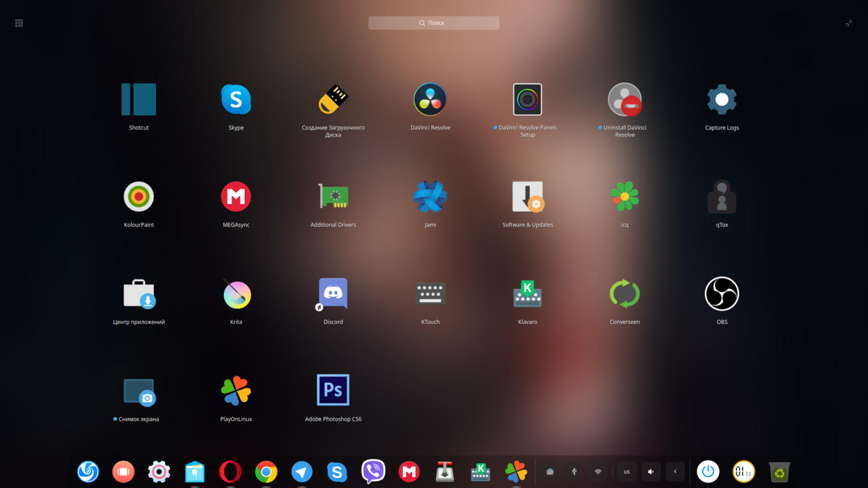
Task: Open DaVinci Resolve Panels Setup
Action: (528, 100)
